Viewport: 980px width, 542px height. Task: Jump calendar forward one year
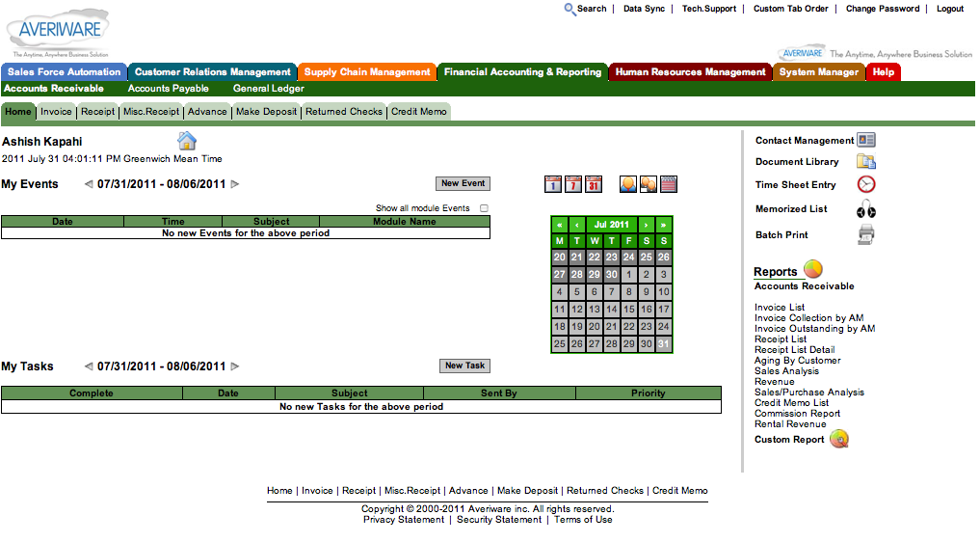point(664,225)
